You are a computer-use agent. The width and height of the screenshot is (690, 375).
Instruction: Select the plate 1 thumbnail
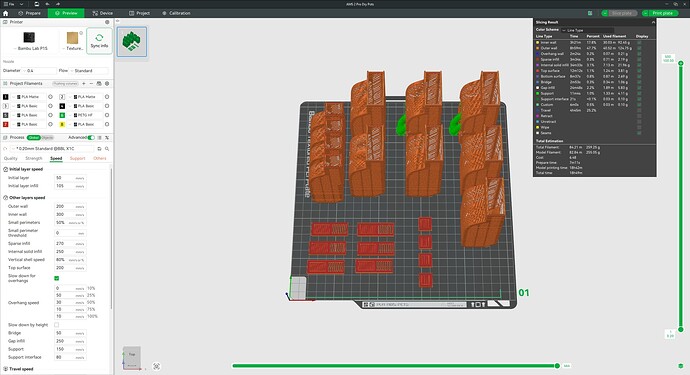(x=132, y=41)
